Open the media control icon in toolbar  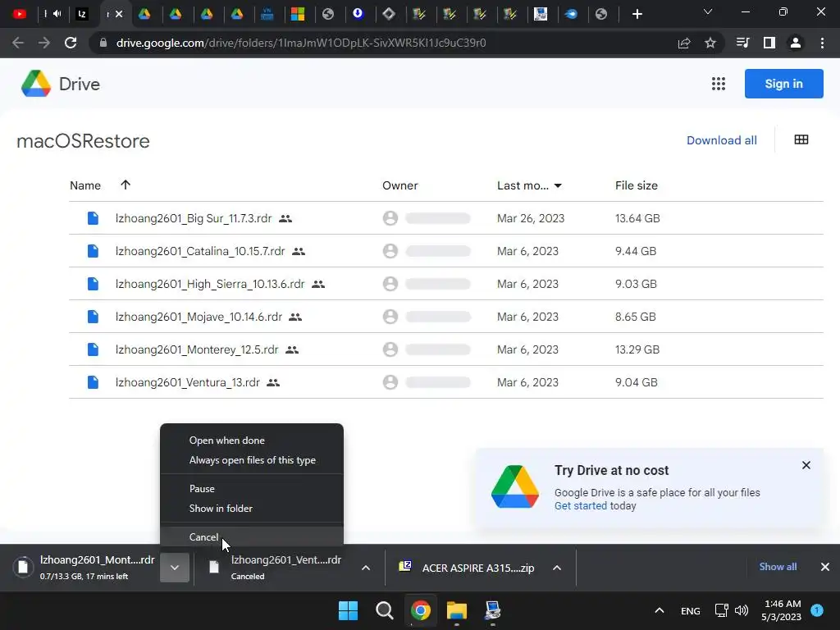pyautogui.click(x=742, y=43)
